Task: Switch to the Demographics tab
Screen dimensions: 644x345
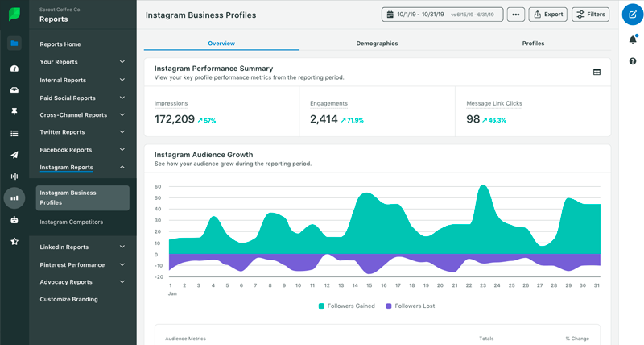Action: coord(377,44)
